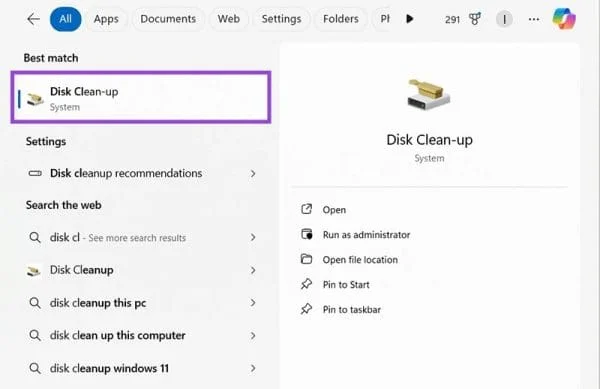Expand the Disk cleanup recommendations chevron

[x=253, y=174]
